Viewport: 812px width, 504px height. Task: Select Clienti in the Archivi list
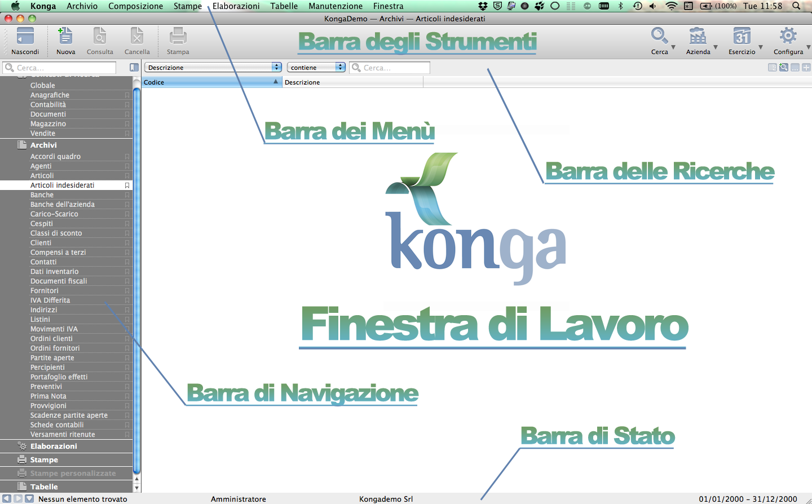[41, 243]
